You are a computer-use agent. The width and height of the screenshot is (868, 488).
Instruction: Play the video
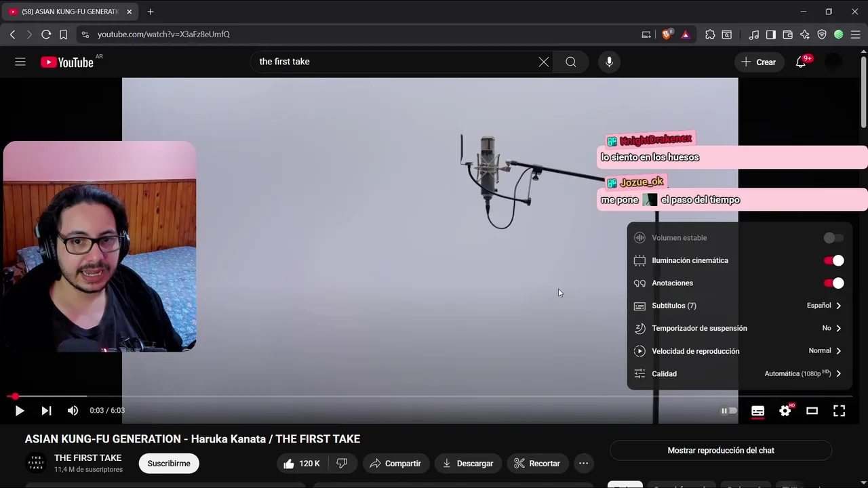pyautogui.click(x=19, y=411)
